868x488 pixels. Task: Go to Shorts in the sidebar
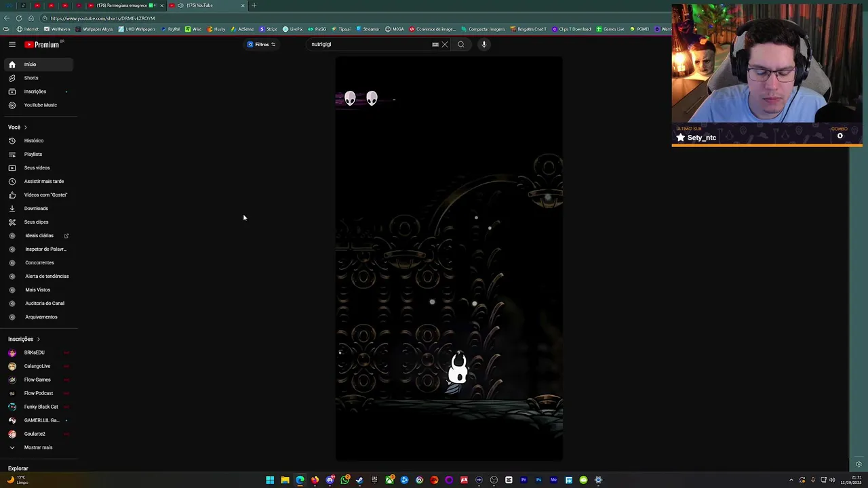[x=37, y=78]
